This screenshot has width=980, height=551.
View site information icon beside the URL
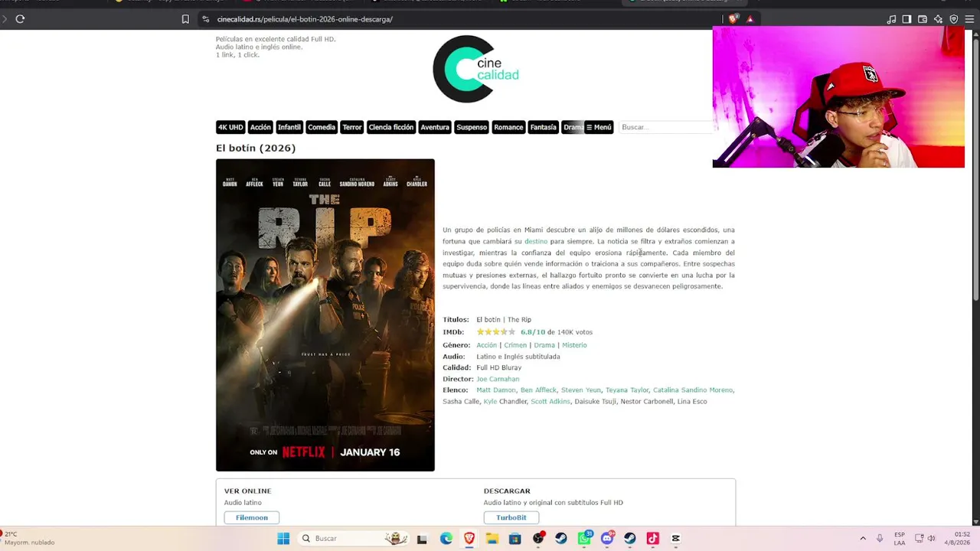pos(206,19)
